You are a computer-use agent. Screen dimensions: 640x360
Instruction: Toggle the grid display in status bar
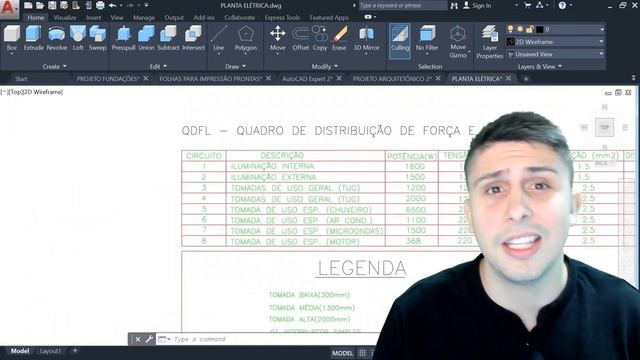(x=362, y=353)
